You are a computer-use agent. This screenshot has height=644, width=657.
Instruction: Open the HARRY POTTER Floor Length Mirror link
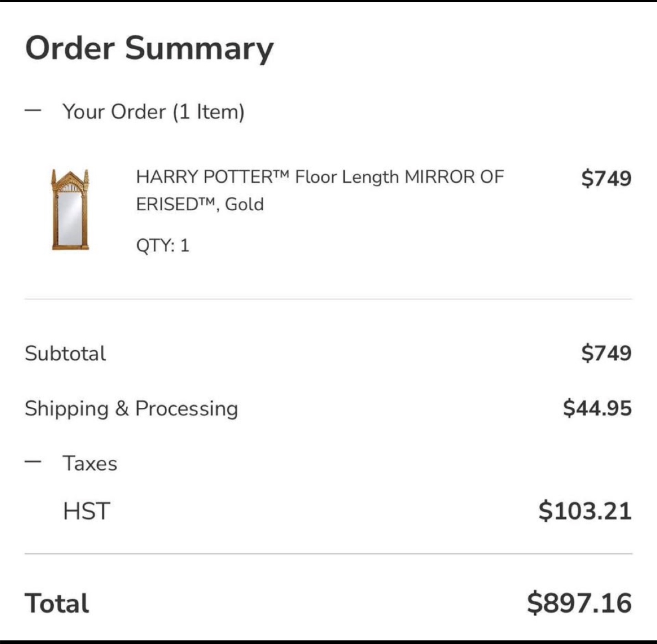pos(320,190)
